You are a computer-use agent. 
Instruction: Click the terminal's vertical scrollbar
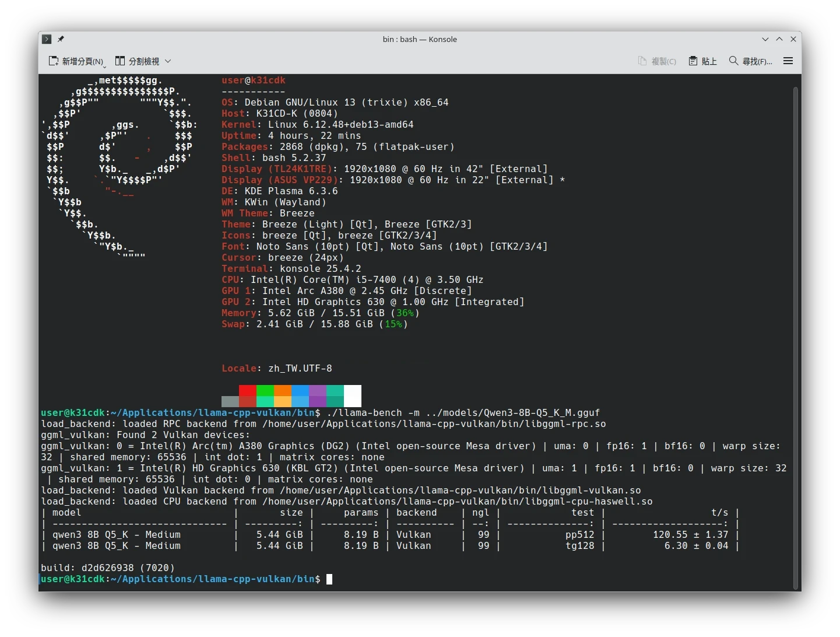tap(796, 338)
